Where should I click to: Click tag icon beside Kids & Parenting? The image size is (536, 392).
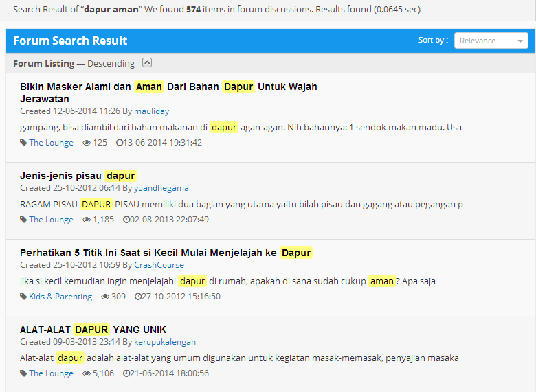point(23,297)
